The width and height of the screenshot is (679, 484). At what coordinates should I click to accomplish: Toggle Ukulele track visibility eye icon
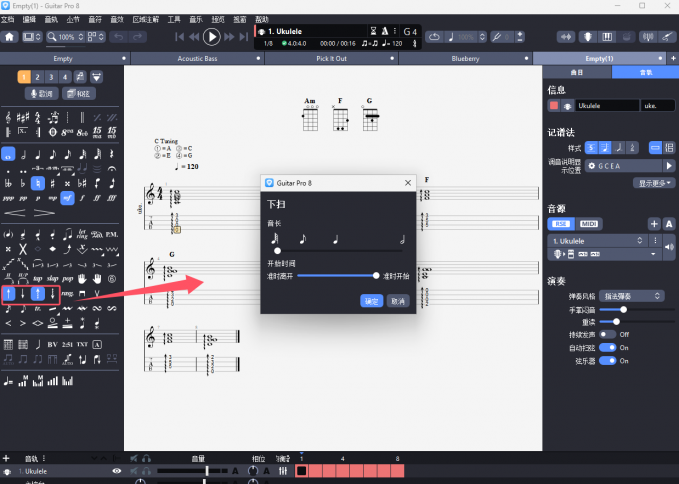(x=117, y=470)
